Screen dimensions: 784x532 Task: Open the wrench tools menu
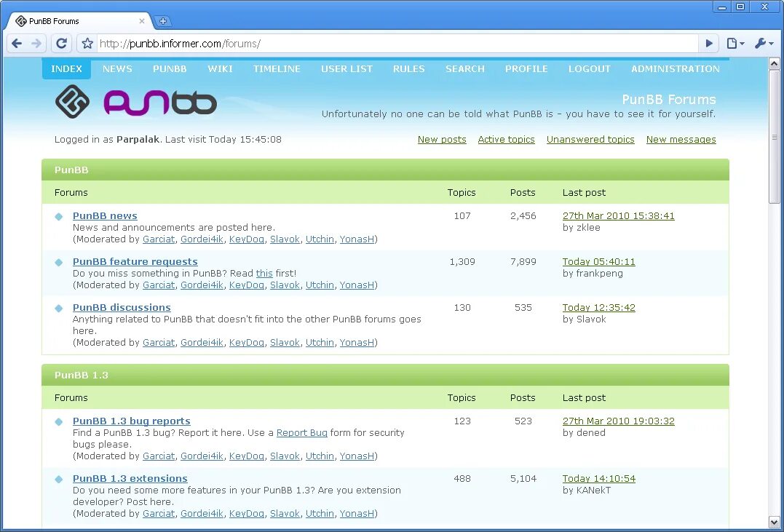[764, 44]
